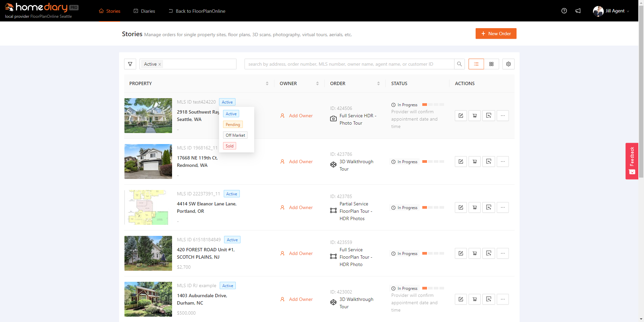Switch to grid view
Screen dimensions: 644x322
pyautogui.click(x=491, y=64)
